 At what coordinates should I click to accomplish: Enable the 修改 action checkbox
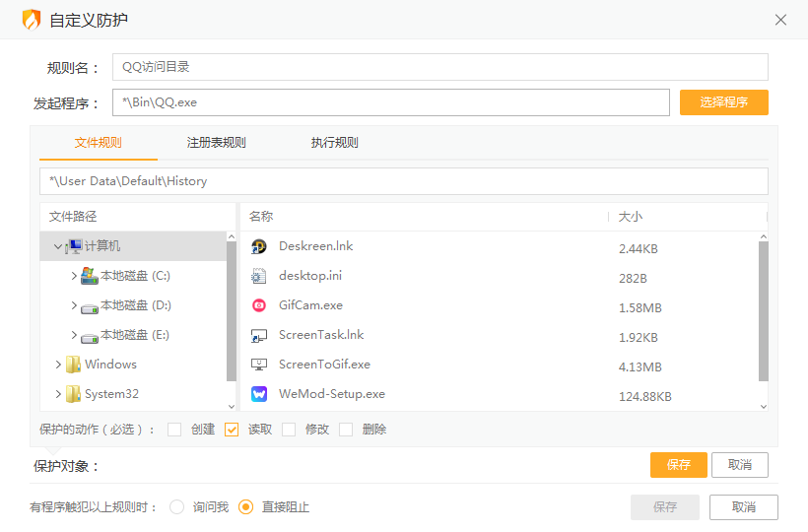pyautogui.click(x=289, y=429)
